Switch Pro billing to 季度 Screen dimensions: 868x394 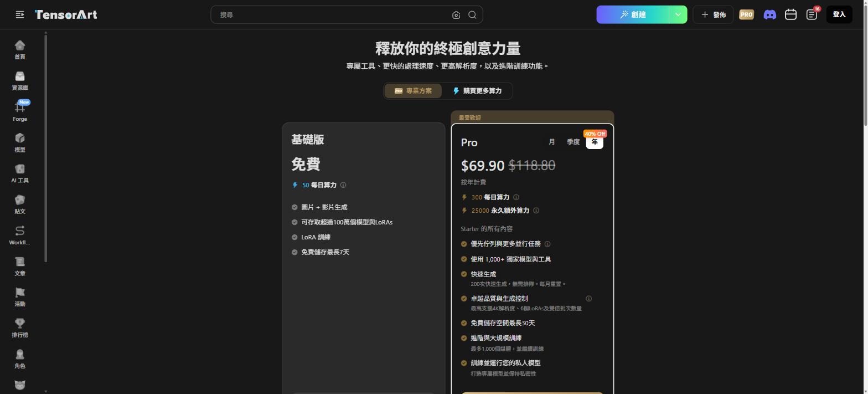point(573,142)
